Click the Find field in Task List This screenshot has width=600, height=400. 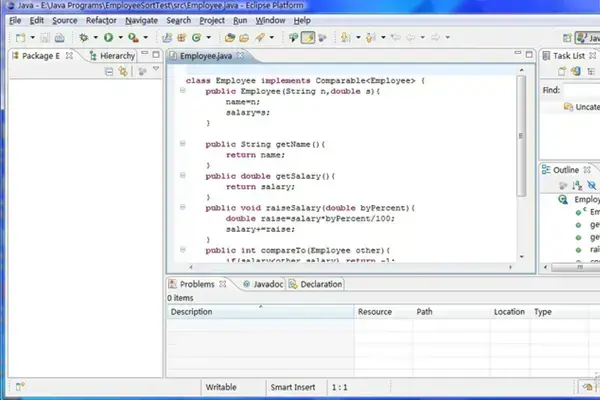pyautogui.click(x=582, y=90)
